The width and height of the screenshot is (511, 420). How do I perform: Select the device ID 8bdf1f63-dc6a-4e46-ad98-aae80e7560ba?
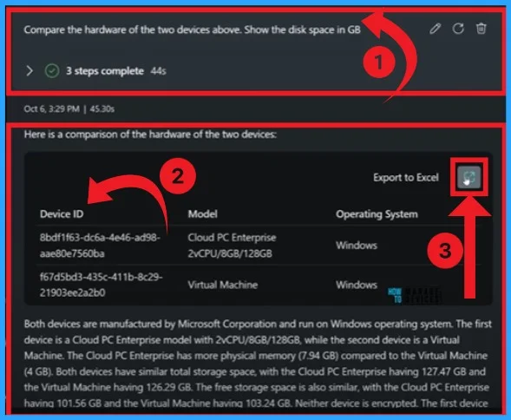[x=100, y=246]
